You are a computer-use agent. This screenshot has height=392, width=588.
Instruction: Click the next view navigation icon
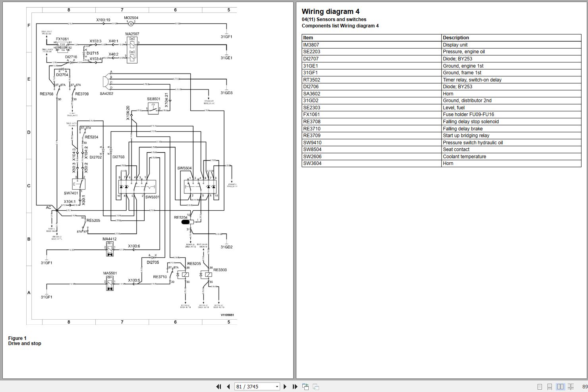coord(316,386)
